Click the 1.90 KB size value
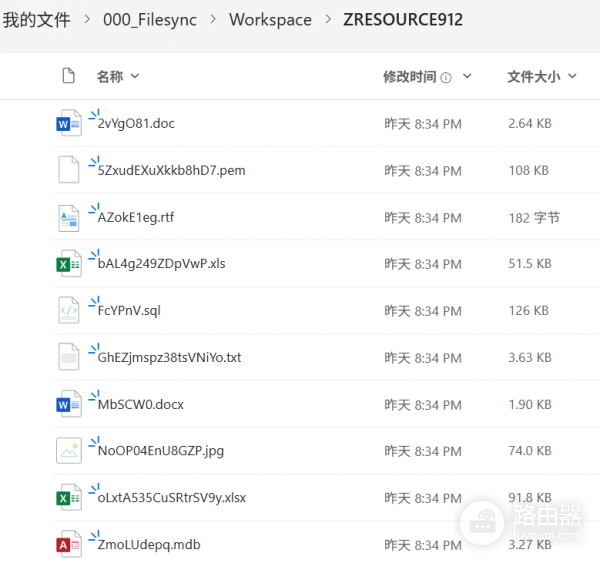 (530, 405)
